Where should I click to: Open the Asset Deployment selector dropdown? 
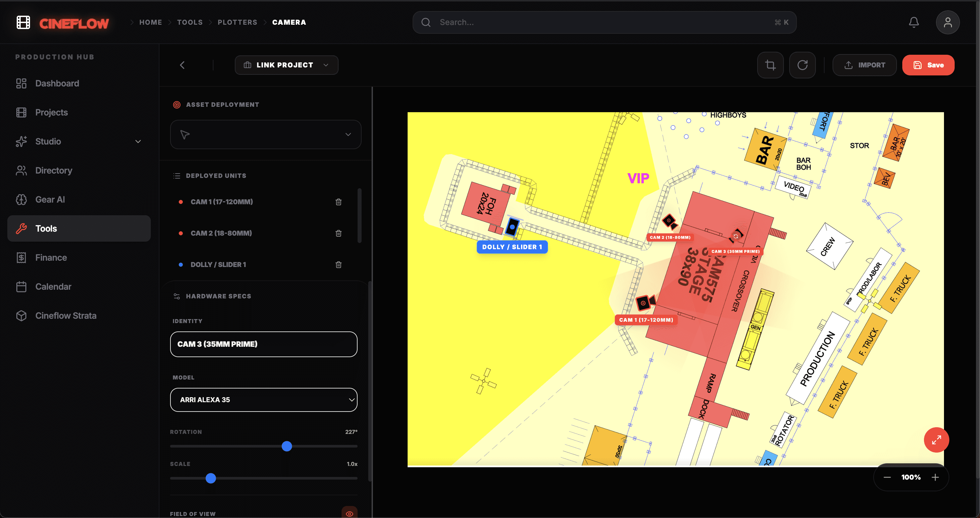pyautogui.click(x=266, y=135)
